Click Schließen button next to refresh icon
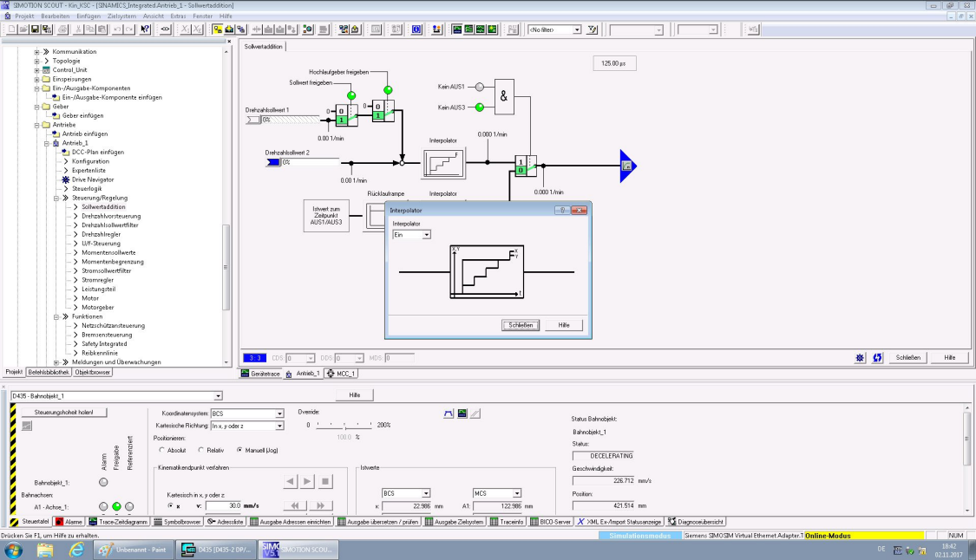Viewport: 976px width, 560px height. (x=908, y=358)
